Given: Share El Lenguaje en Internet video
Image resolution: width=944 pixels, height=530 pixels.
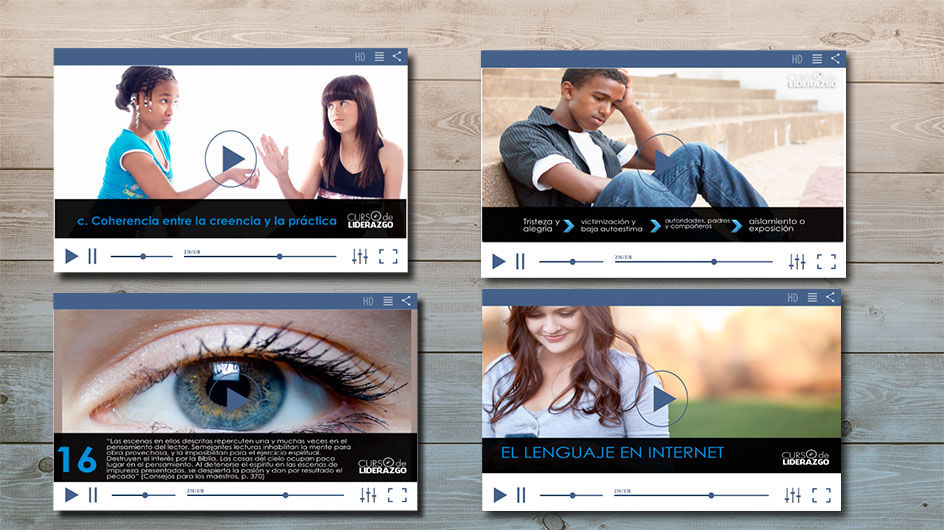Looking at the screenshot, I should coord(830,297).
